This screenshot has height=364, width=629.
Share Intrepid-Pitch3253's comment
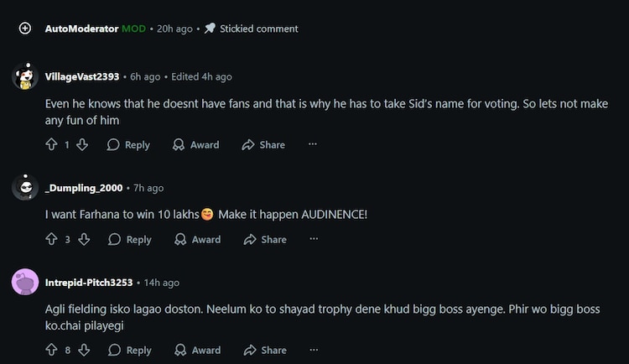[265, 351]
